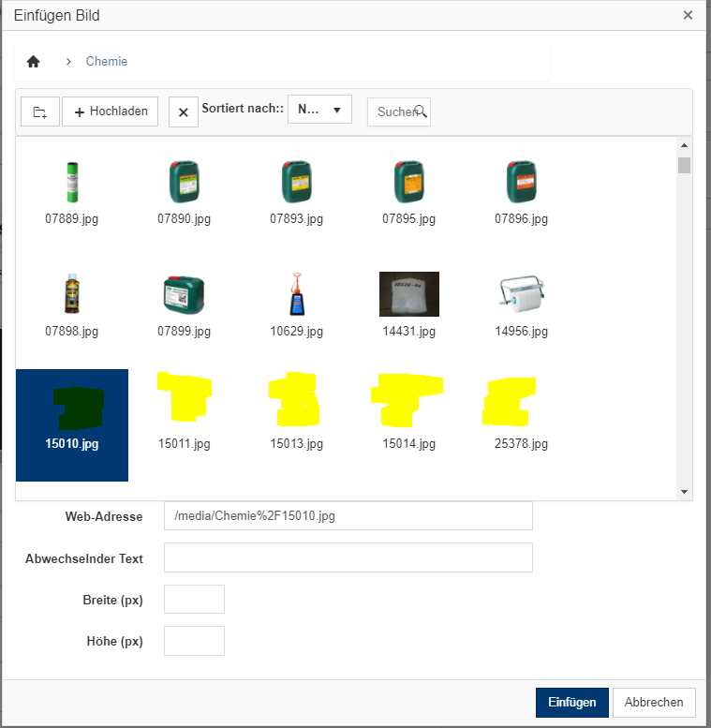Open the Chemie breadcrumb link
Viewport: 711px width, 728px height.
(x=106, y=61)
